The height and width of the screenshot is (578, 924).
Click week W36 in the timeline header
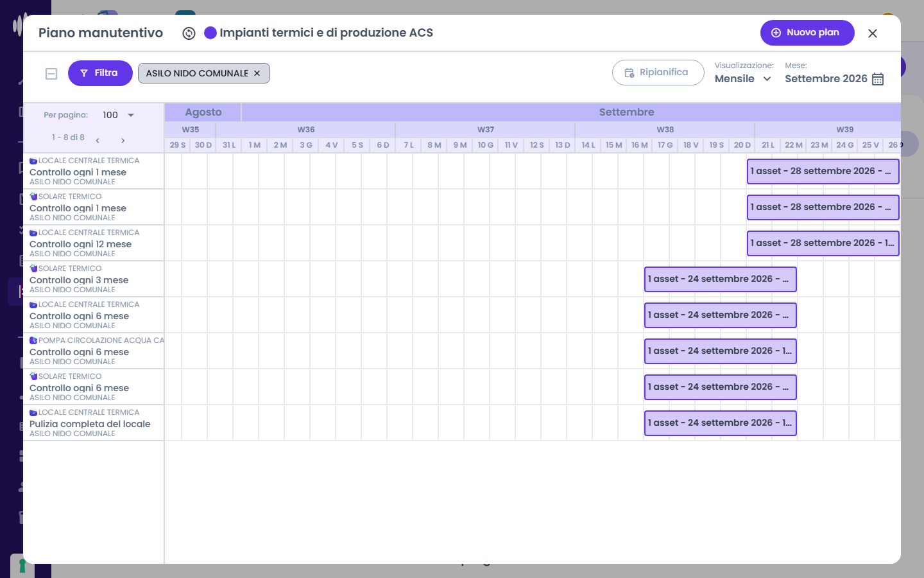306,130
